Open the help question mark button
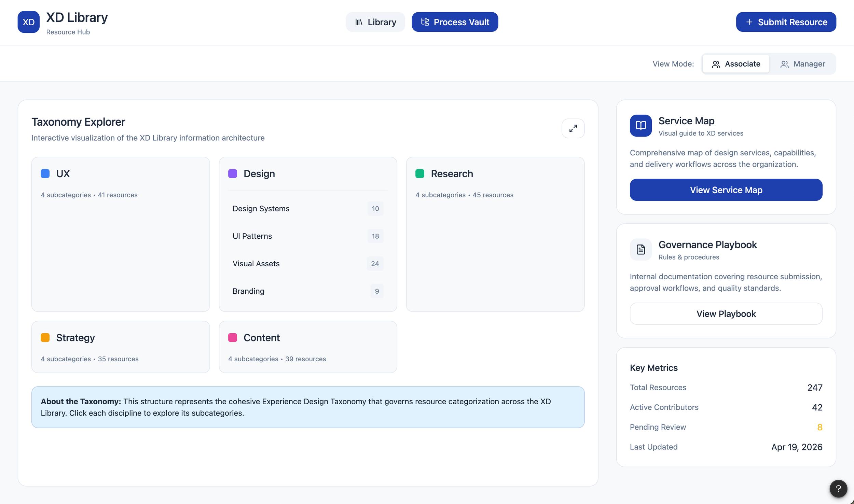 point(838,489)
